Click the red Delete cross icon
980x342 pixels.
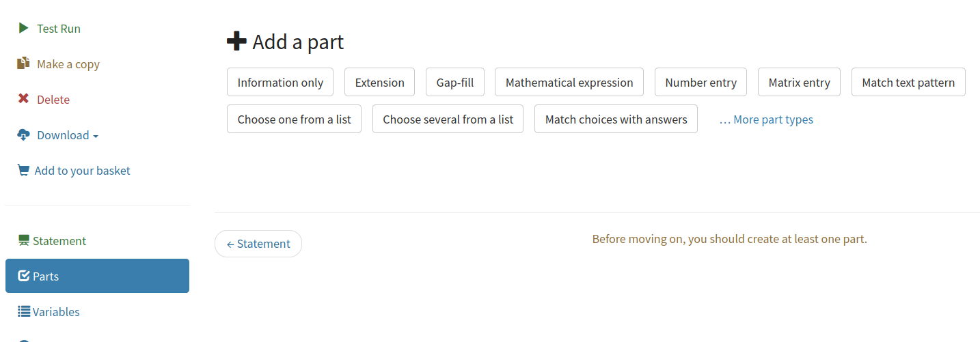pos(23,99)
